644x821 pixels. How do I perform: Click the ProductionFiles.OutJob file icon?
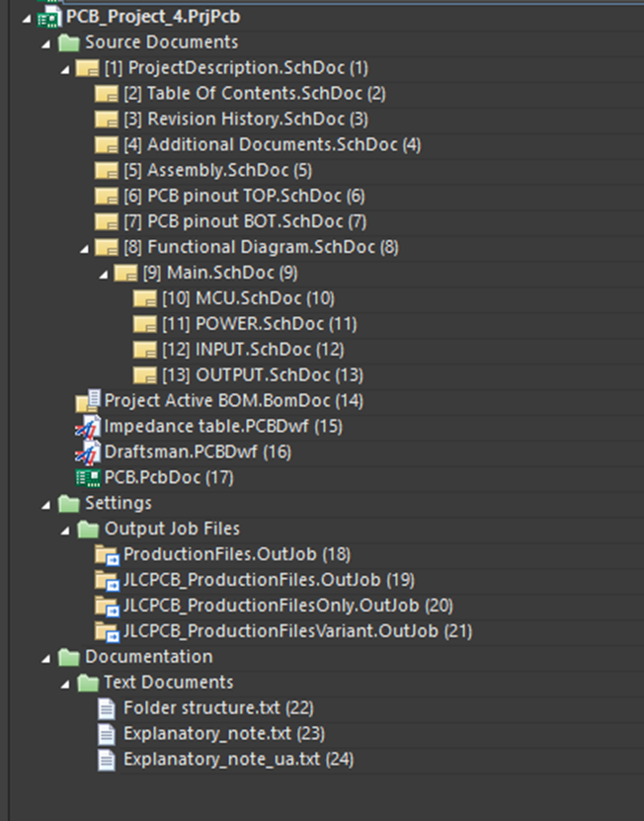coord(107,554)
